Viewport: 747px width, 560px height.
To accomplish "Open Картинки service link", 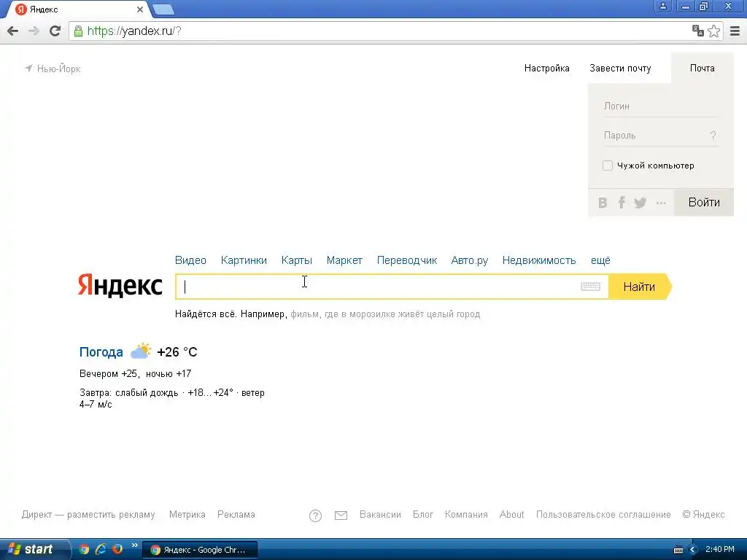I will (244, 260).
